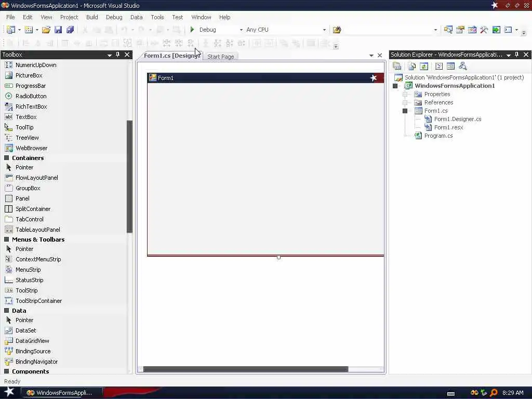This screenshot has width=532, height=399.
Task: Collapse the Data group in Toolbox
Action: point(6,311)
